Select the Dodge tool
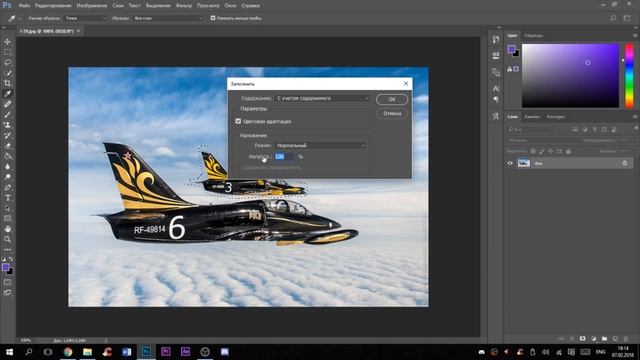This screenshot has width=640, height=360. click(x=7, y=177)
